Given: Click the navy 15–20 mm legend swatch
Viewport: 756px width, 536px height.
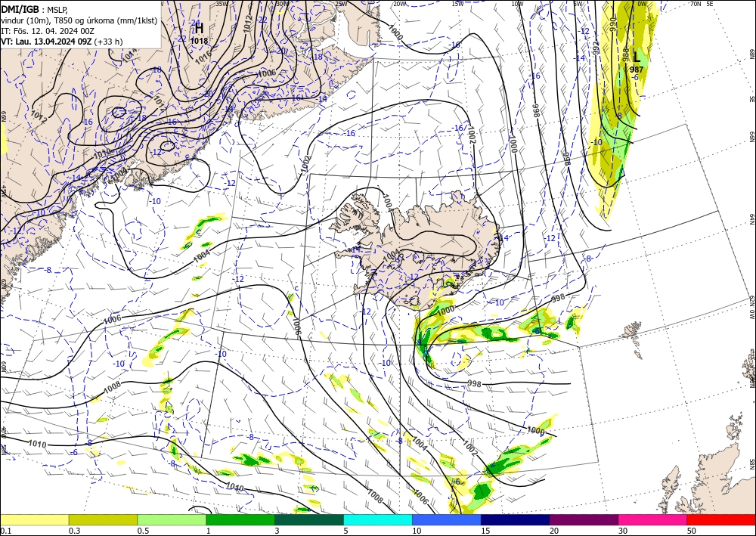Looking at the screenshot, I should click(516, 519).
